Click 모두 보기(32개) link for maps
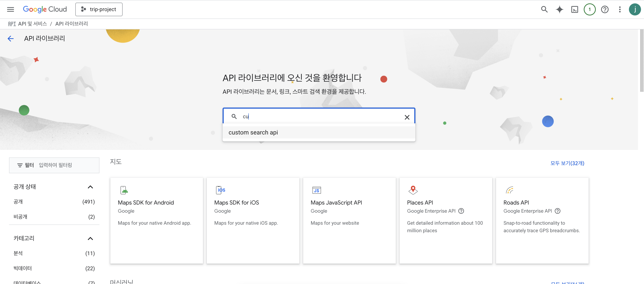The height and width of the screenshot is (284, 644). click(x=567, y=163)
